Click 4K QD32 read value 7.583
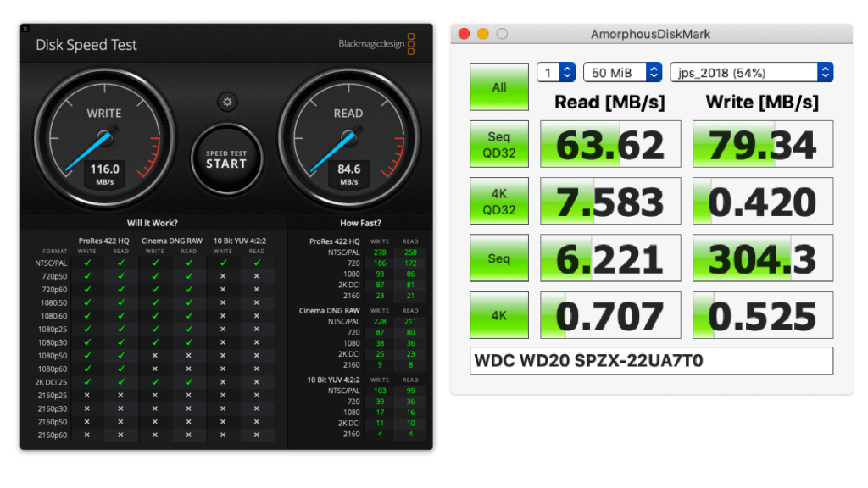 (x=610, y=201)
